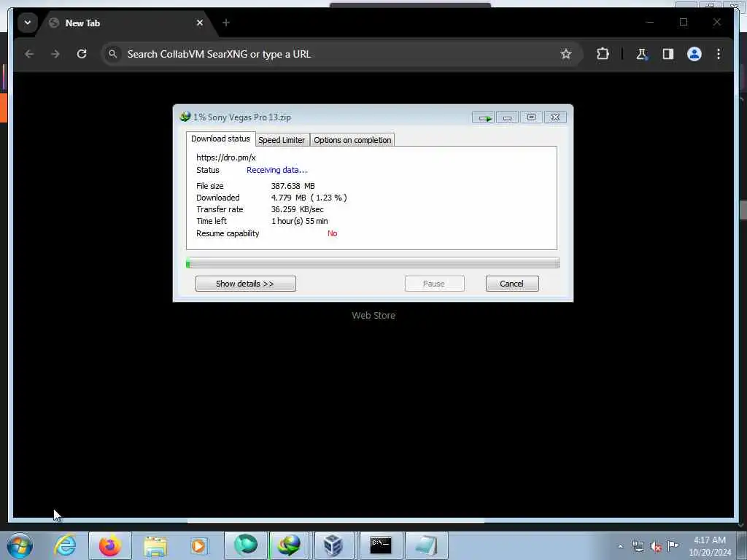Open VirtualBox cube icon in taskbar

pyautogui.click(x=333, y=545)
